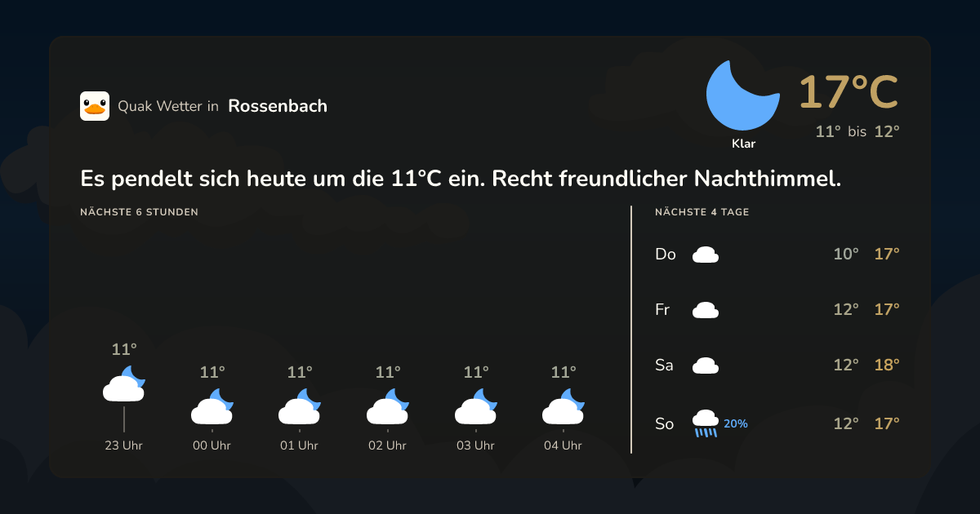Click the 'Do' day label
This screenshot has width=980, height=514.
click(x=666, y=255)
